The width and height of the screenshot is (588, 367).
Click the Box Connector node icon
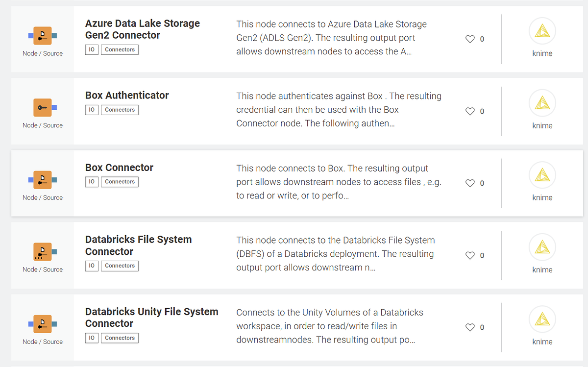coord(43,180)
